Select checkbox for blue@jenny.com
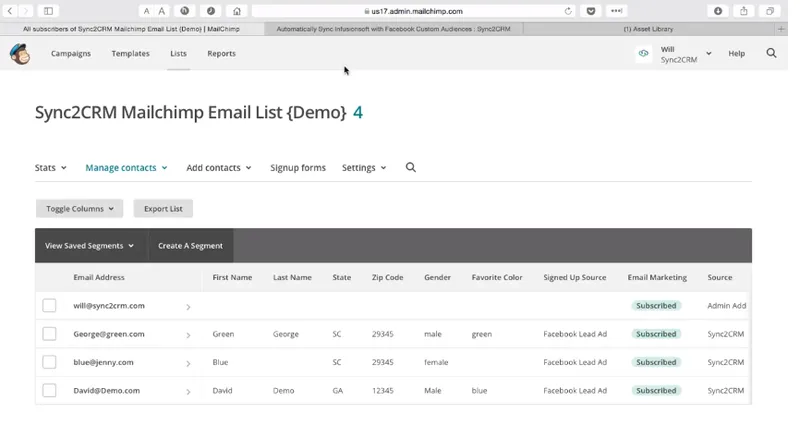800x425 pixels. pyautogui.click(x=49, y=362)
